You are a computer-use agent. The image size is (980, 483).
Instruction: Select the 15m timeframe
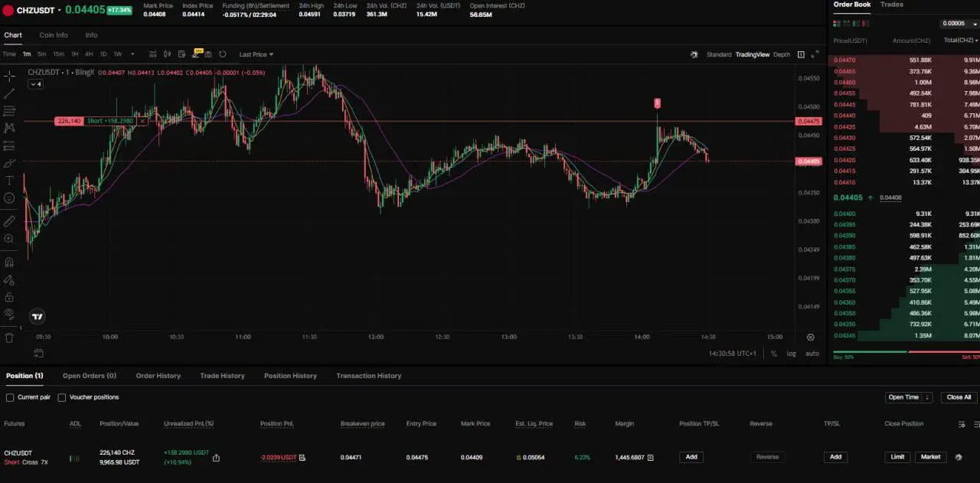coord(58,54)
